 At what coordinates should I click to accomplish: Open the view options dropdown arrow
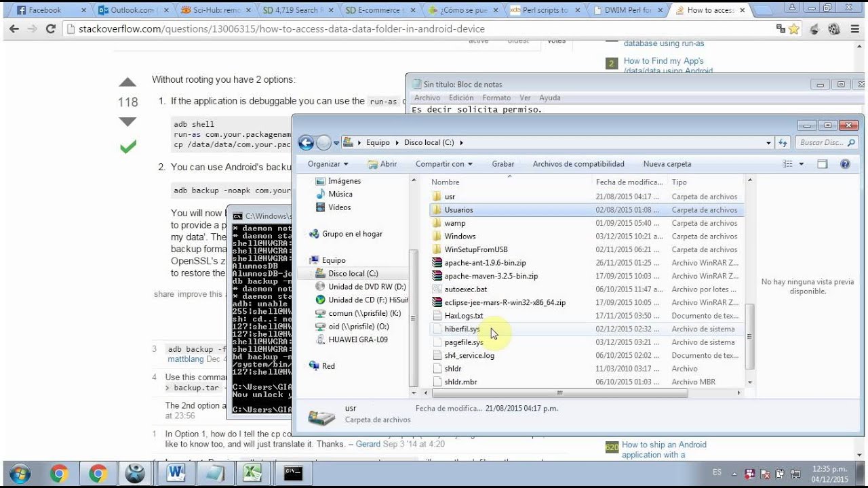[801, 164]
